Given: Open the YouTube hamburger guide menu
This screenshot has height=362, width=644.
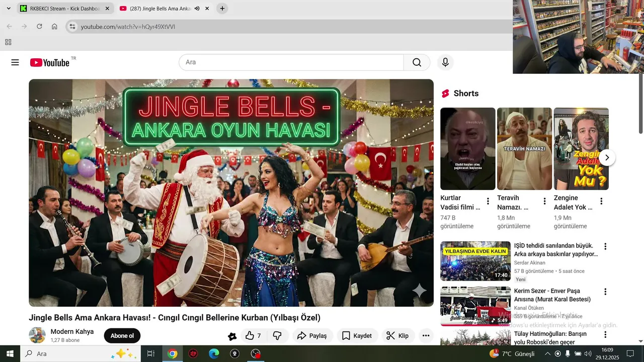Looking at the screenshot, I should point(15,62).
